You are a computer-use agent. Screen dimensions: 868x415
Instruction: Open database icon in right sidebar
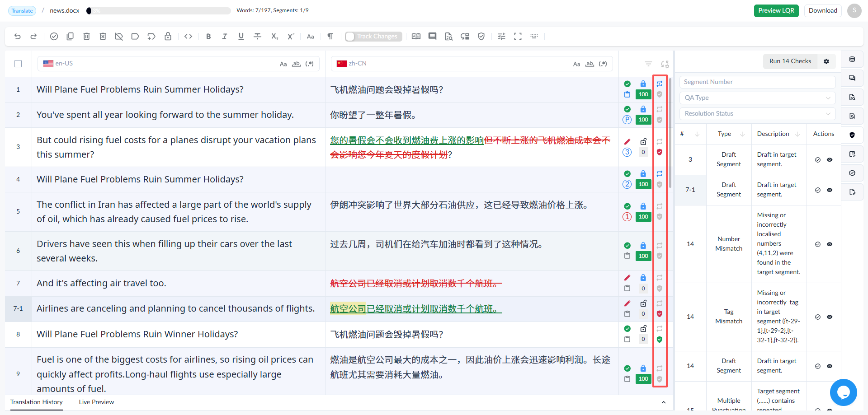coord(852,60)
